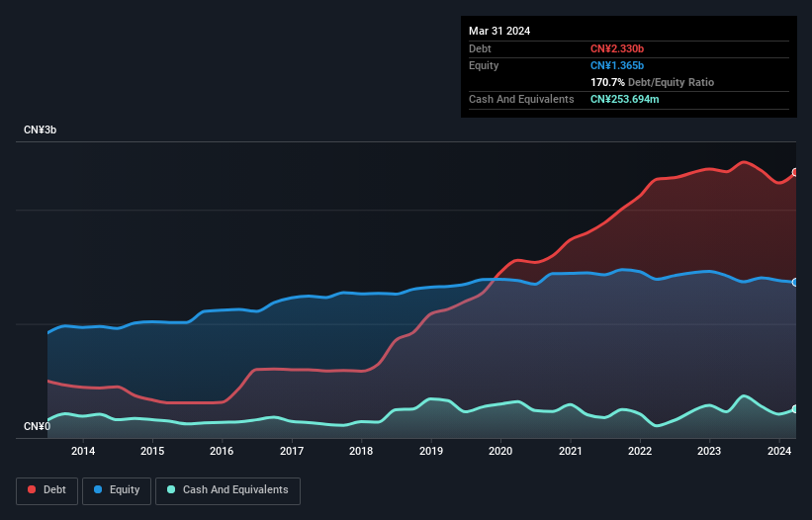This screenshot has width=812, height=520.
Task: Click the red Debt legend dot
Action: (32, 489)
